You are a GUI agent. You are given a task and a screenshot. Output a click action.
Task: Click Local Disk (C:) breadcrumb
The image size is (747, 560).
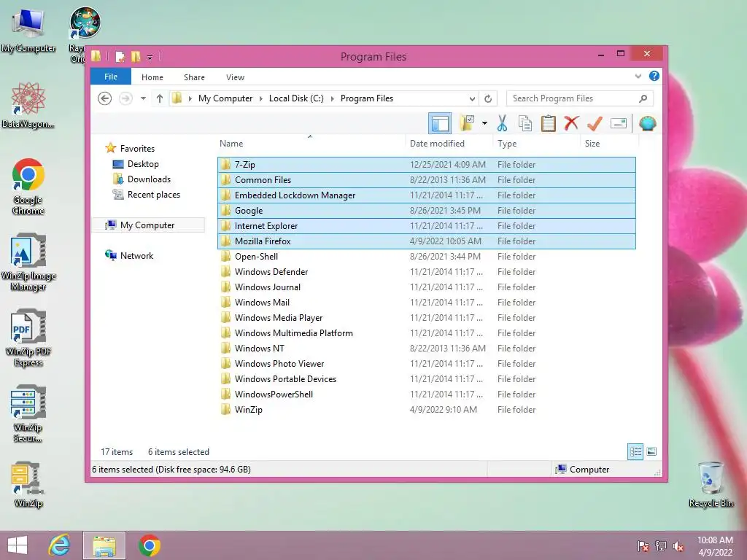[296, 98]
